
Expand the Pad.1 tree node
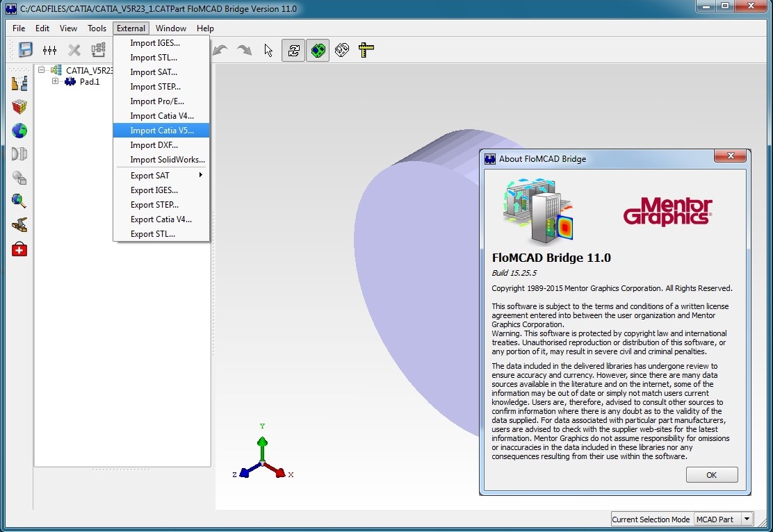pos(55,81)
